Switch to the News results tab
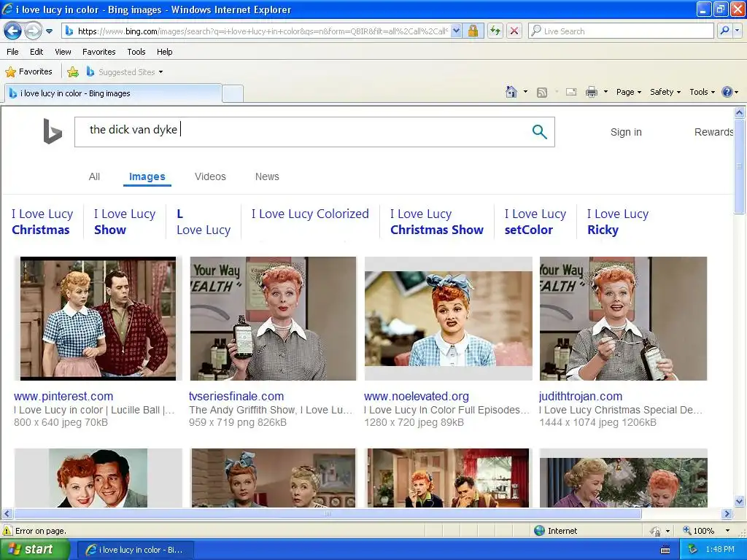Viewport: 747px width, 560px height. point(267,176)
